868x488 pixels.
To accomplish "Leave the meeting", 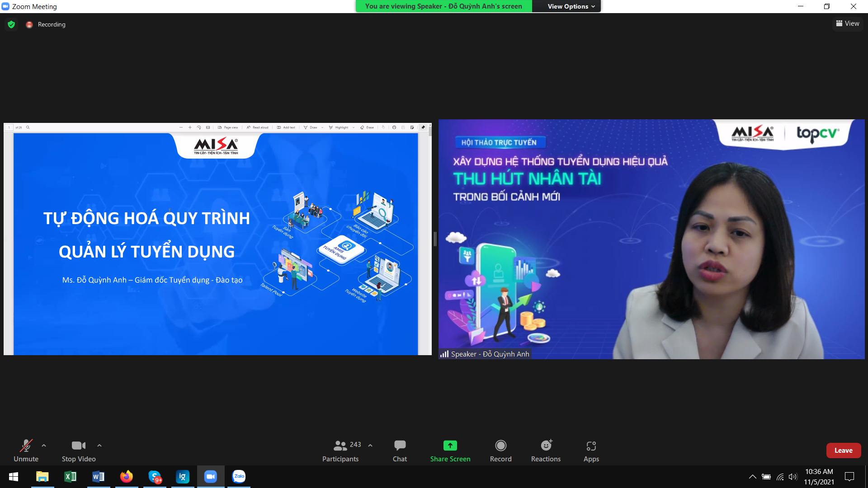I will (x=843, y=450).
